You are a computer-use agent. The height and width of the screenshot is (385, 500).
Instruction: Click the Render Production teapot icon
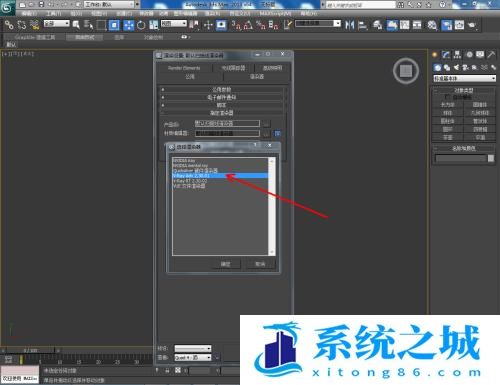(472, 25)
